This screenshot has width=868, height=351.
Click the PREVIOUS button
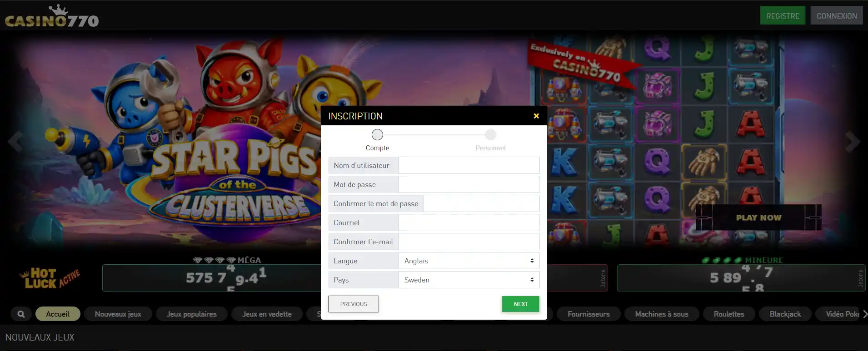click(x=354, y=304)
